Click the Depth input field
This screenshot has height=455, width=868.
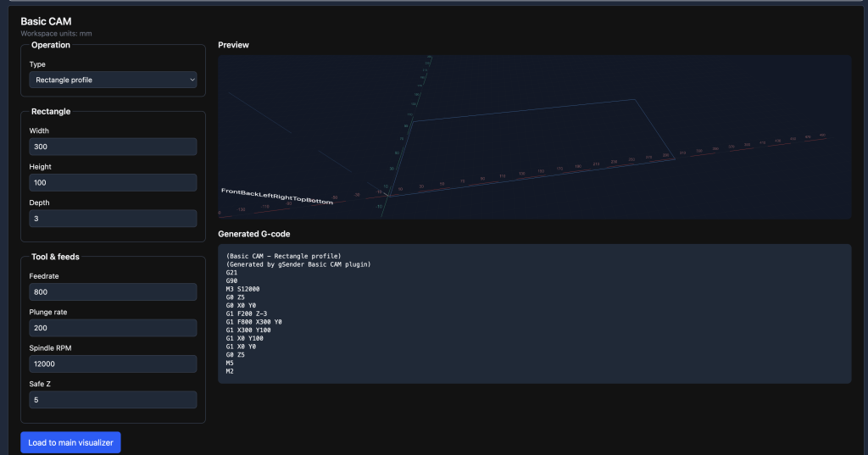click(x=113, y=219)
